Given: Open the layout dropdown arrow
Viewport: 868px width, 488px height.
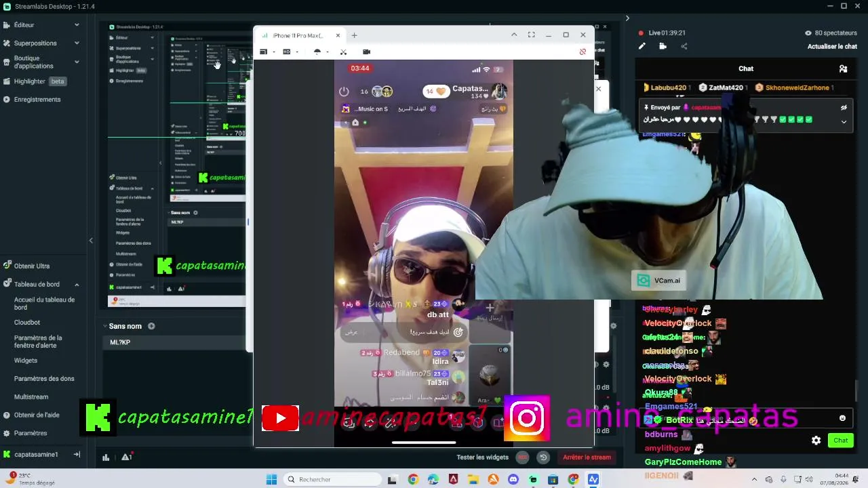Looking at the screenshot, I should (x=274, y=52).
